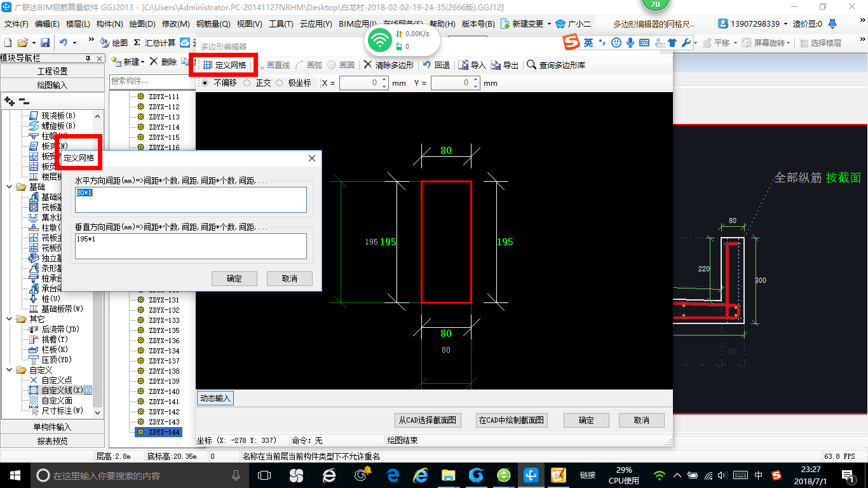Click the 汇总计算 sigma icon

click(x=137, y=43)
